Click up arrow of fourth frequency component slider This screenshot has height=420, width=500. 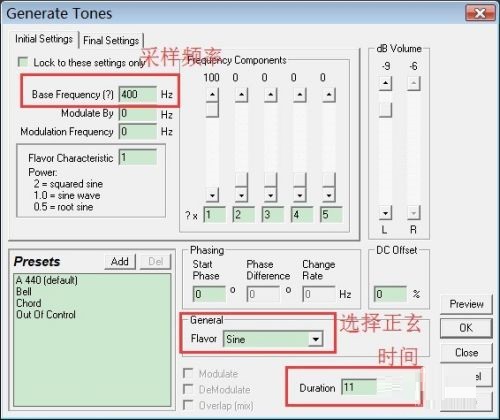tap(300, 95)
